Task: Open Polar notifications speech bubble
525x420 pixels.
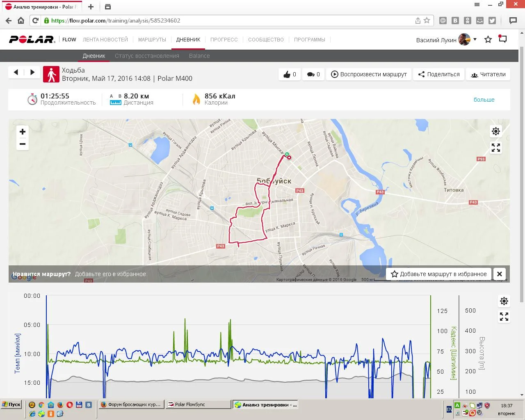Action: pyautogui.click(x=503, y=39)
